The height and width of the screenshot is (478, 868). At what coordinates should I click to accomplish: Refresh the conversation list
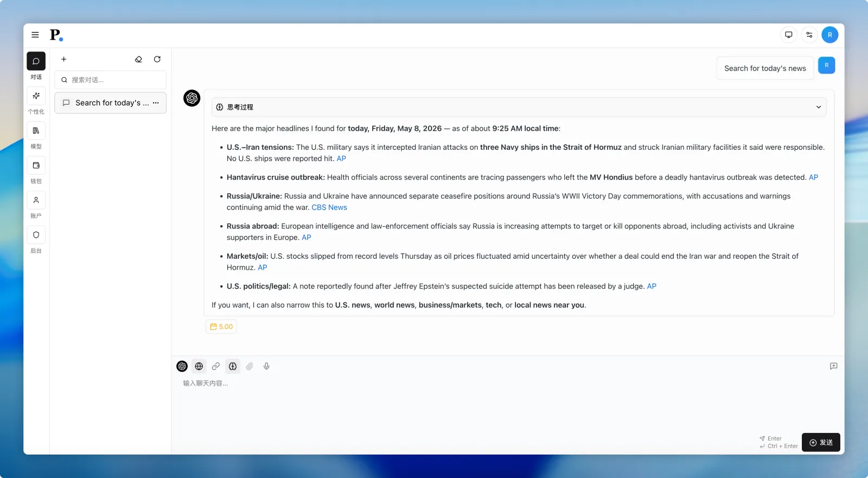point(157,59)
